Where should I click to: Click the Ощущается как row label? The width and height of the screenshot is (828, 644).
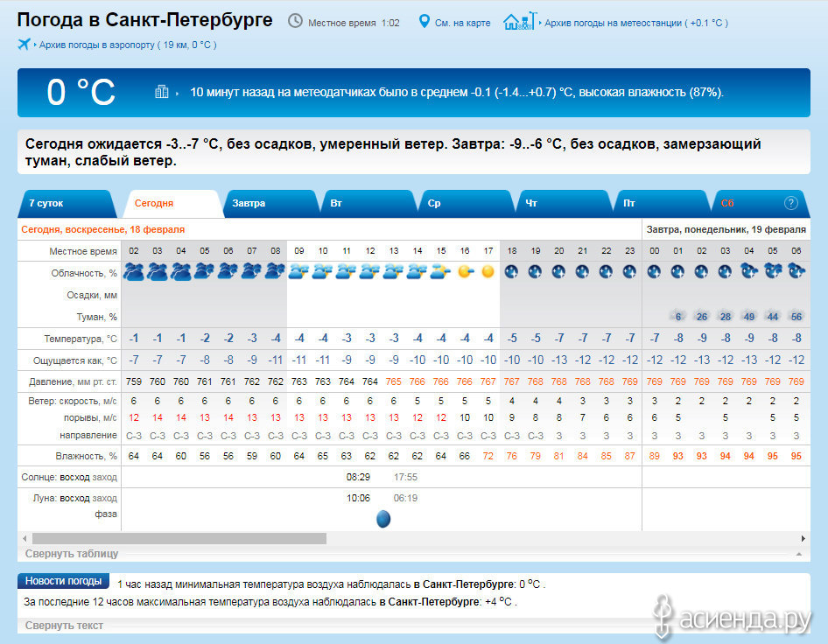coord(75,360)
